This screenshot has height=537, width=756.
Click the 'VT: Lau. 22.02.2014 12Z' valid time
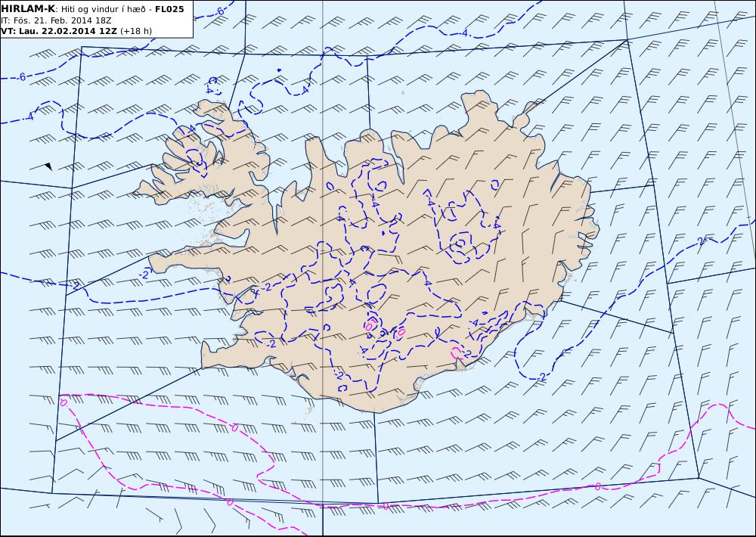point(59,31)
